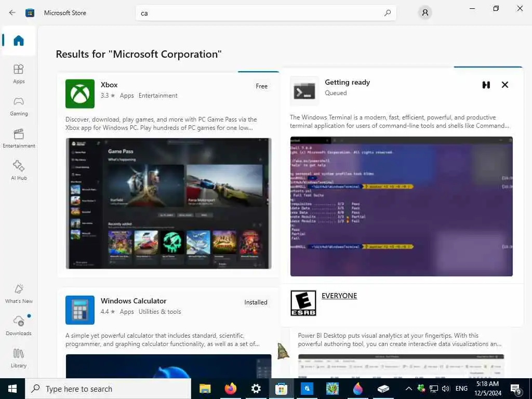Click the Power BI Desktop description
This screenshot has height=399, width=532.
click(400, 340)
